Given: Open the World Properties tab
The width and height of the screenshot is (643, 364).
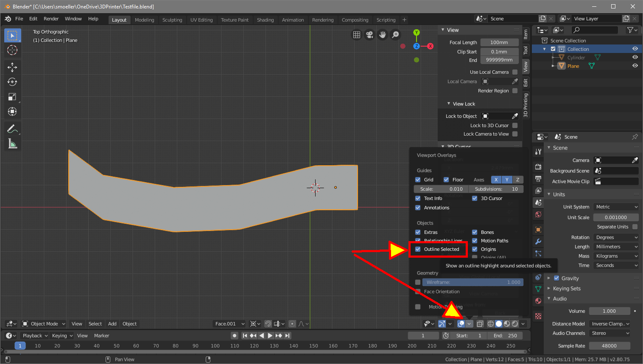Looking at the screenshot, I should click(538, 214).
